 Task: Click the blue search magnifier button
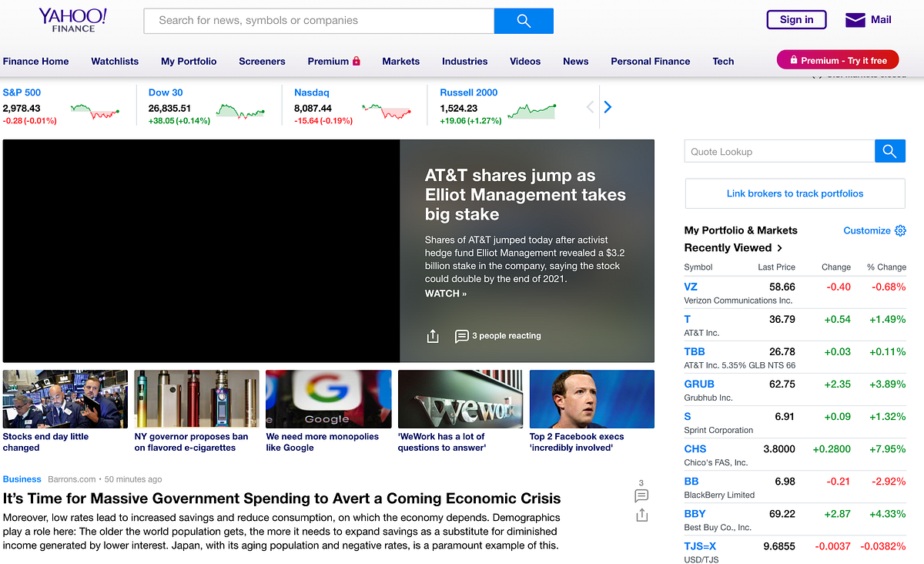click(524, 21)
